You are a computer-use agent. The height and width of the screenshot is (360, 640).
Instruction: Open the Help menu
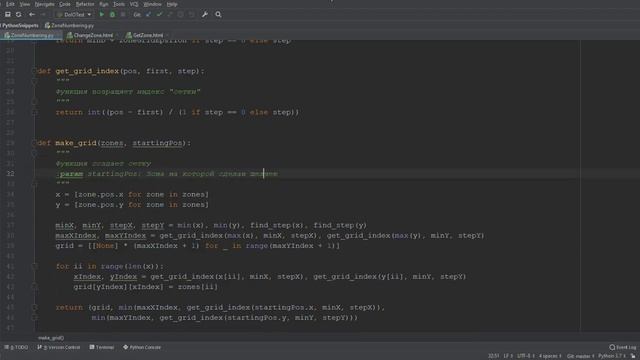(x=172, y=4)
